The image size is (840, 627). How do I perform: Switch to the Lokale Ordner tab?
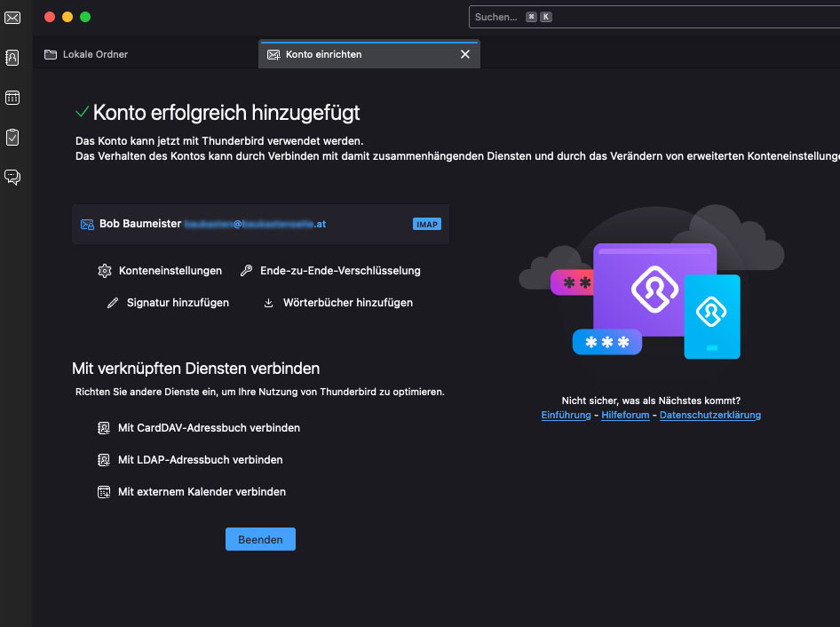145,54
